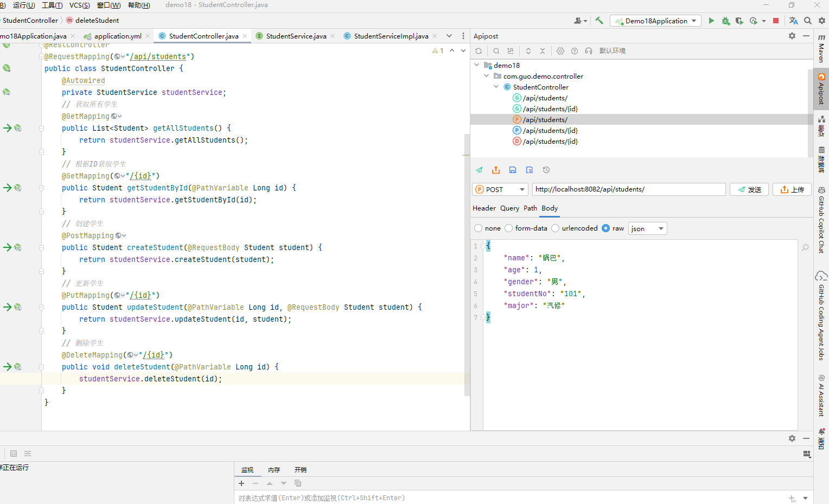Open request history clock icon in Apipost

tap(546, 170)
